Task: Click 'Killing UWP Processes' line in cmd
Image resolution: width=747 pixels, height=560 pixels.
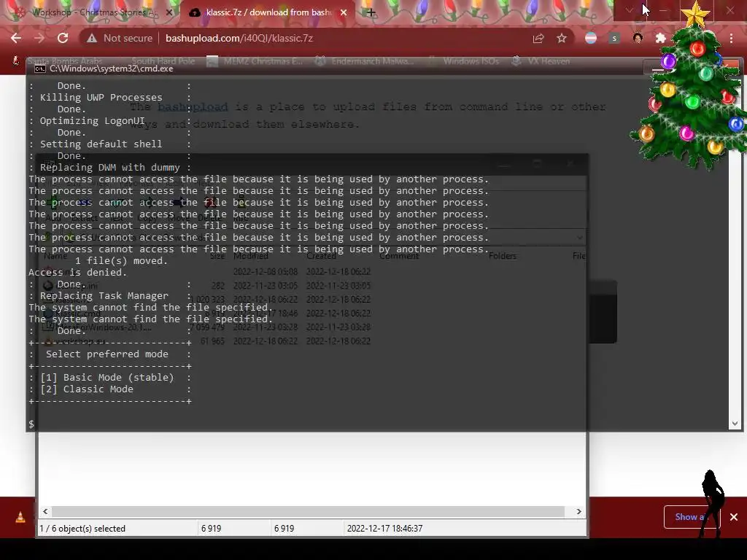Action: [x=101, y=98]
